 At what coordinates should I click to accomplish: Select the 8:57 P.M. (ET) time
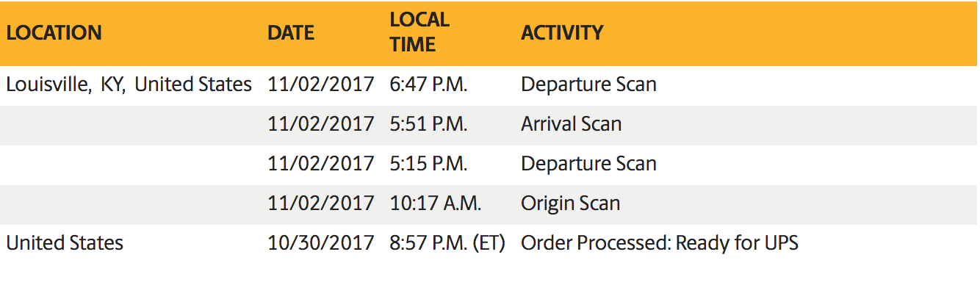[447, 243]
